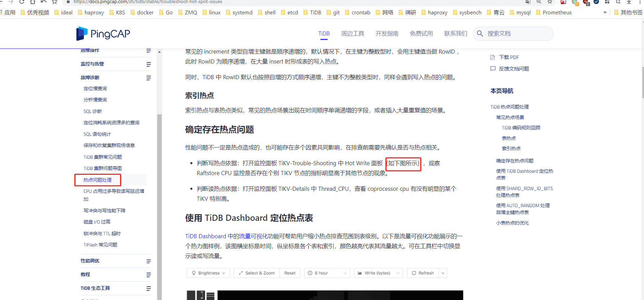Open the 定位消耗系统资源多的查询 sidebar page

112,123
